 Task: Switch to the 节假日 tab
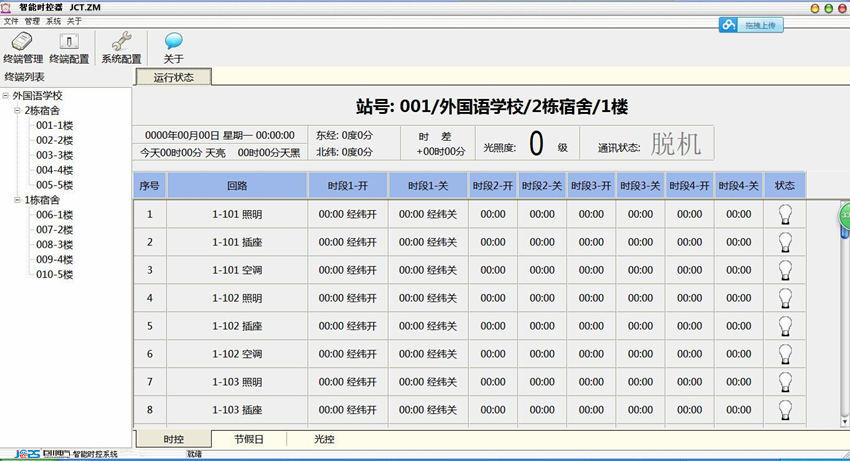(248, 439)
